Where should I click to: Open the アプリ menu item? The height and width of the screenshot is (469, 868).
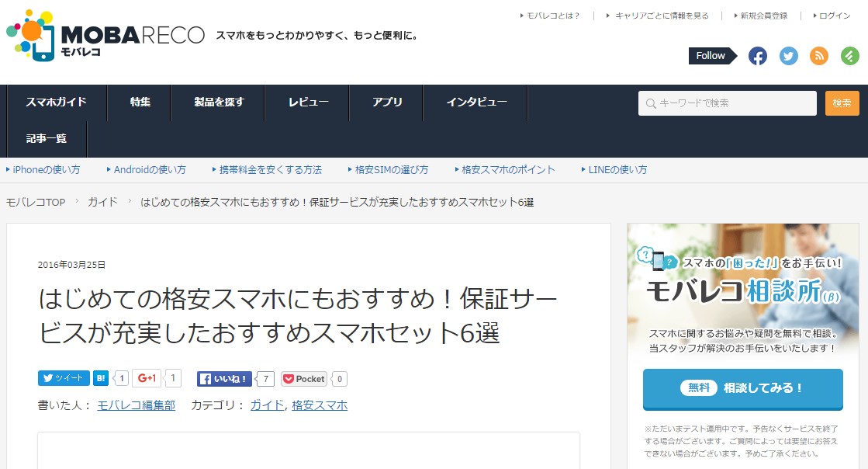tap(386, 102)
